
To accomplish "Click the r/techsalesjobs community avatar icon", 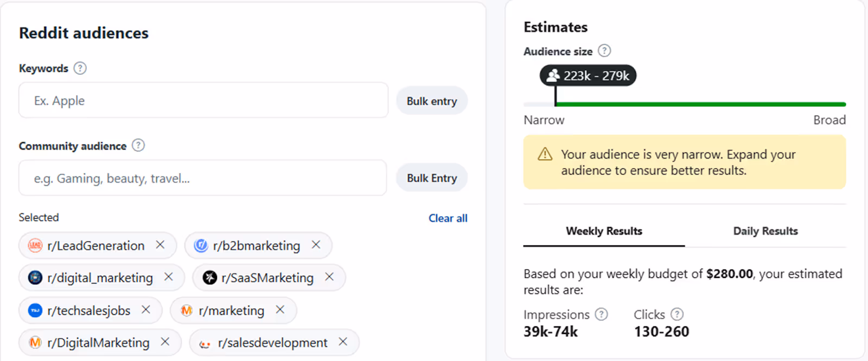I will click(35, 311).
